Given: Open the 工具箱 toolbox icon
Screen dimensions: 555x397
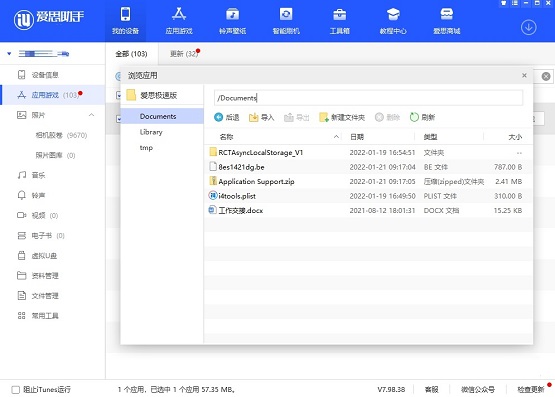Looking at the screenshot, I should [x=339, y=21].
